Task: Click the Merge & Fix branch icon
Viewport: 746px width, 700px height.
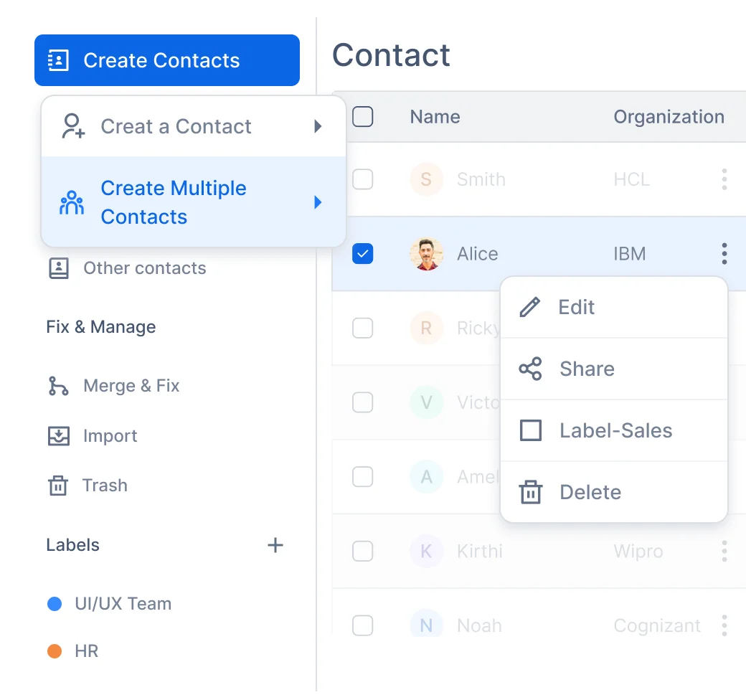Action: click(58, 386)
